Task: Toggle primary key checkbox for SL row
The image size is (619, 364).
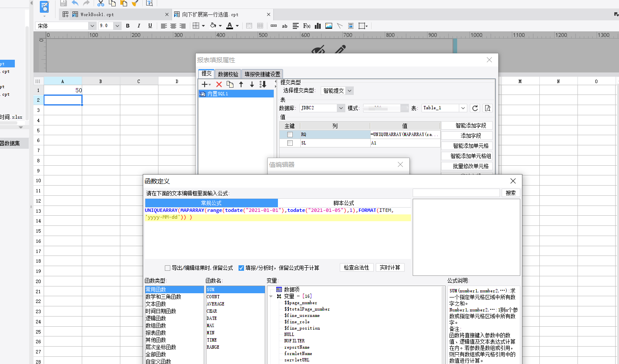Action: click(x=290, y=143)
